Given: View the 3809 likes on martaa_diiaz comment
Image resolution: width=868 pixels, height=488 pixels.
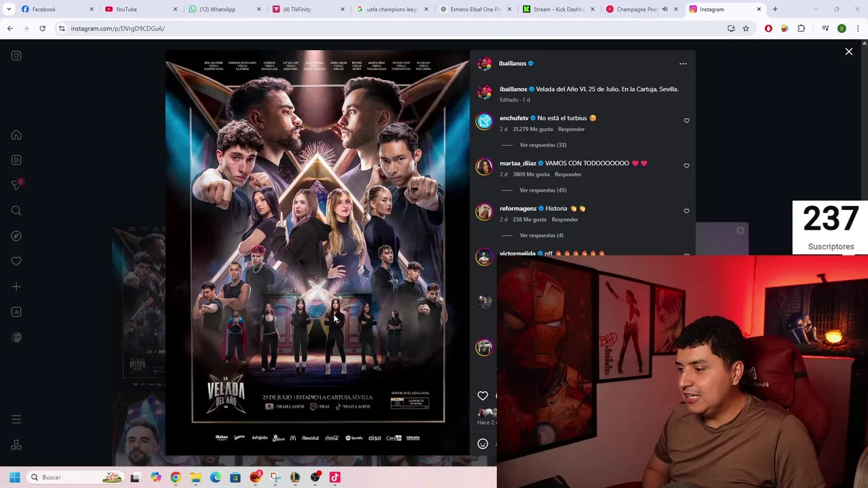Looking at the screenshot, I should pos(531,174).
